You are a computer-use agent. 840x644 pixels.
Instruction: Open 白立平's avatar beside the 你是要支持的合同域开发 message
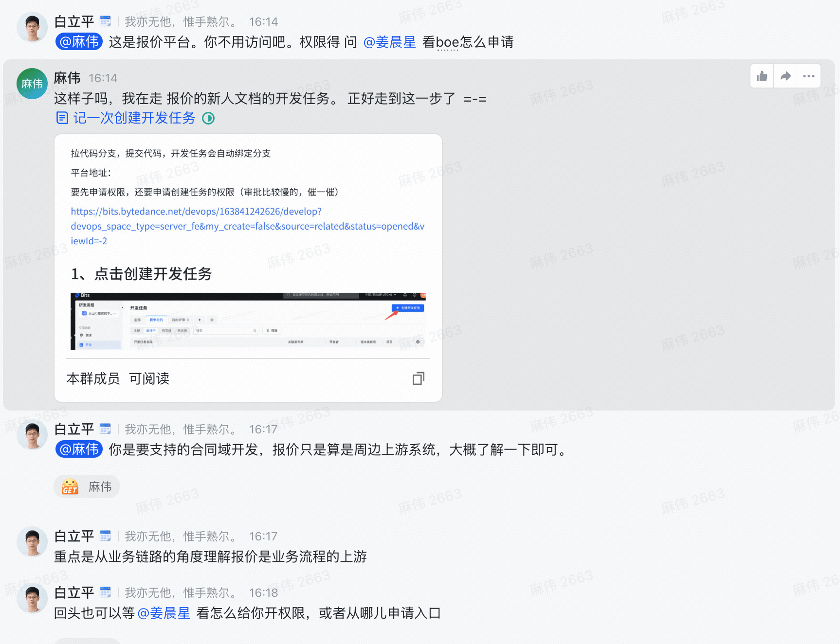[x=32, y=435]
